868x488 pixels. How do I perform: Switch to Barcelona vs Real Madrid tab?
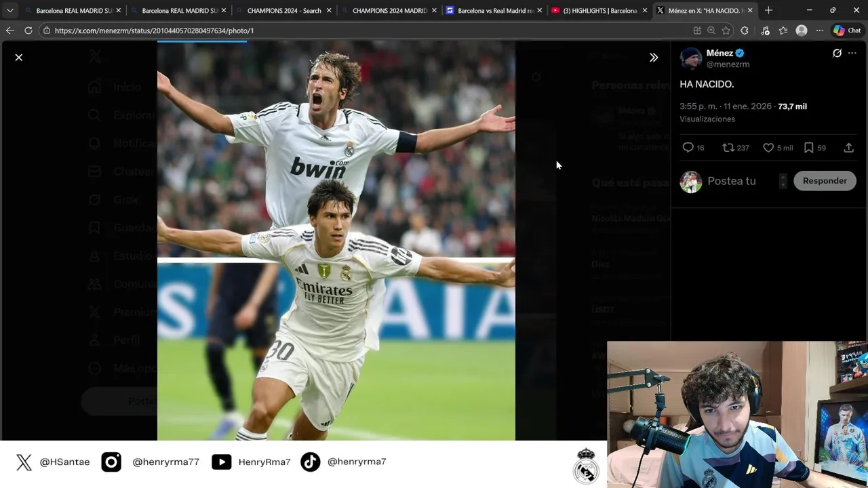pyautogui.click(x=495, y=10)
